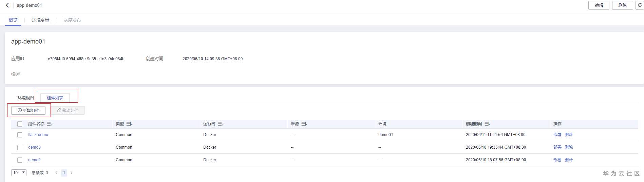Click the refresh icon at top right
Image resolution: width=644 pixels, height=182 pixels.
tap(640, 5)
